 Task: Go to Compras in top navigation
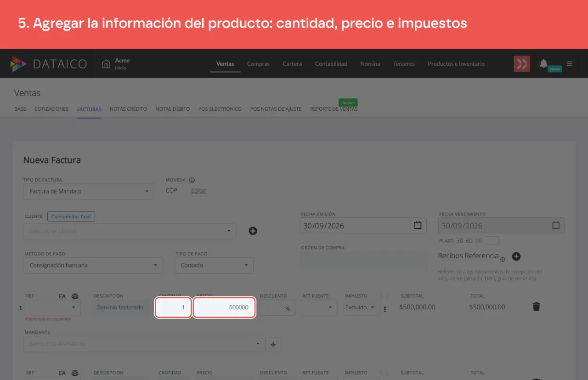tap(258, 64)
